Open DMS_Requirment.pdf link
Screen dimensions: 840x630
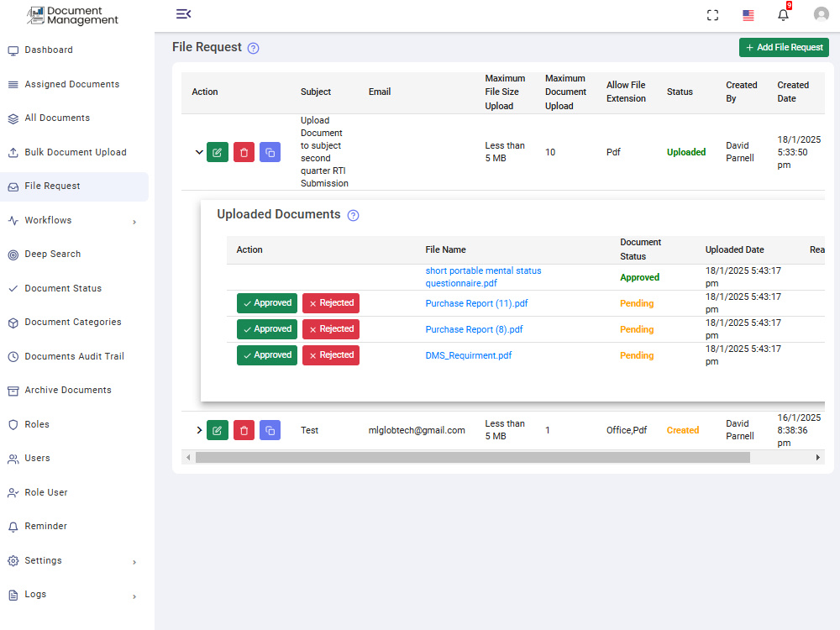[468, 355]
